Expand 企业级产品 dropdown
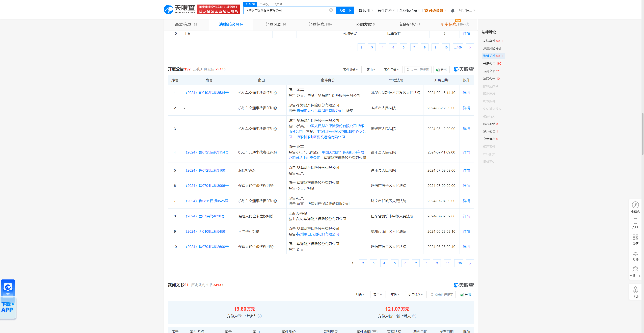The image size is (644, 333). (409, 11)
